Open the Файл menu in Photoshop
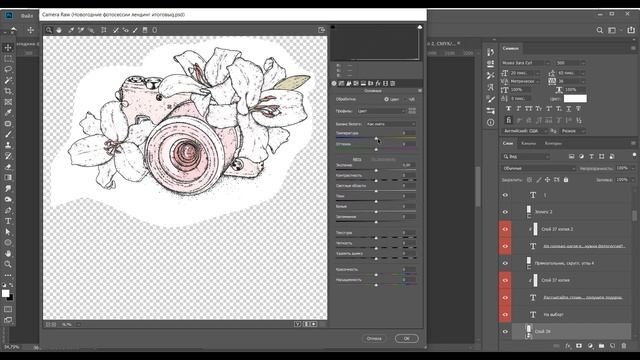This screenshot has width=640, height=360. 27,16
